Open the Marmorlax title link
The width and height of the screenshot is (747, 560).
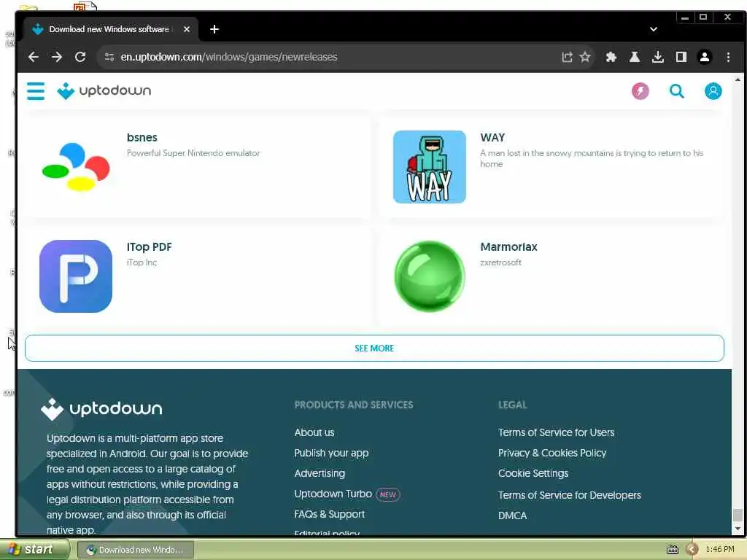click(508, 247)
